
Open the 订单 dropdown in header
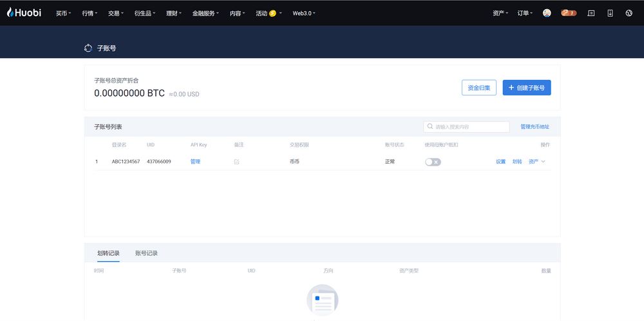[x=525, y=13]
